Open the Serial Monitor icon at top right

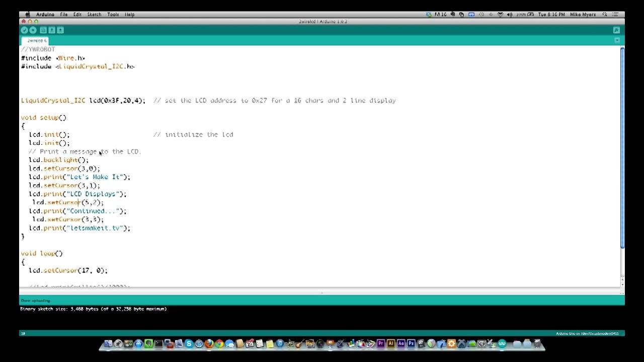pos(616,30)
